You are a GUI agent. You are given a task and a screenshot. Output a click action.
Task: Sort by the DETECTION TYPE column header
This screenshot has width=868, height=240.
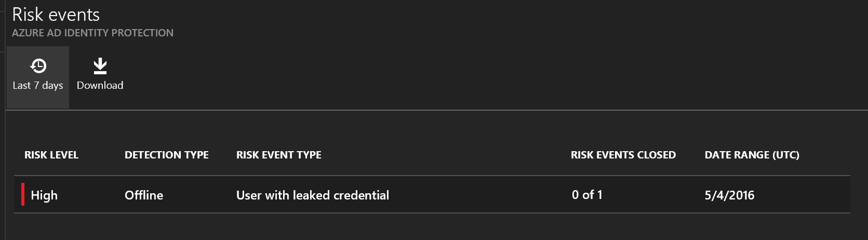166,155
